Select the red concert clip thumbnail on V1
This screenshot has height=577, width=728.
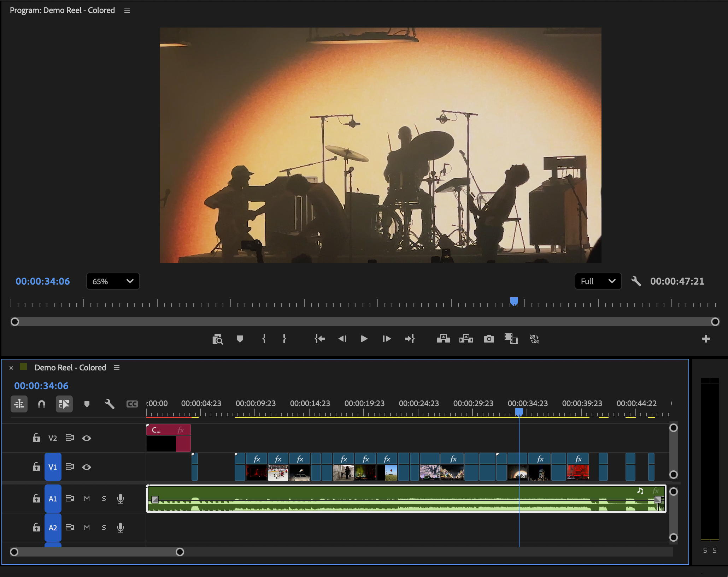click(577, 472)
